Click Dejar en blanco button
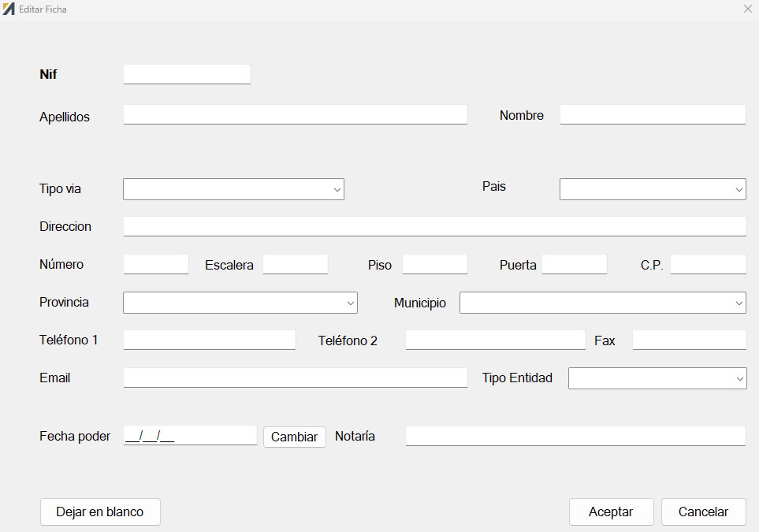The image size is (759, 532). (x=100, y=512)
